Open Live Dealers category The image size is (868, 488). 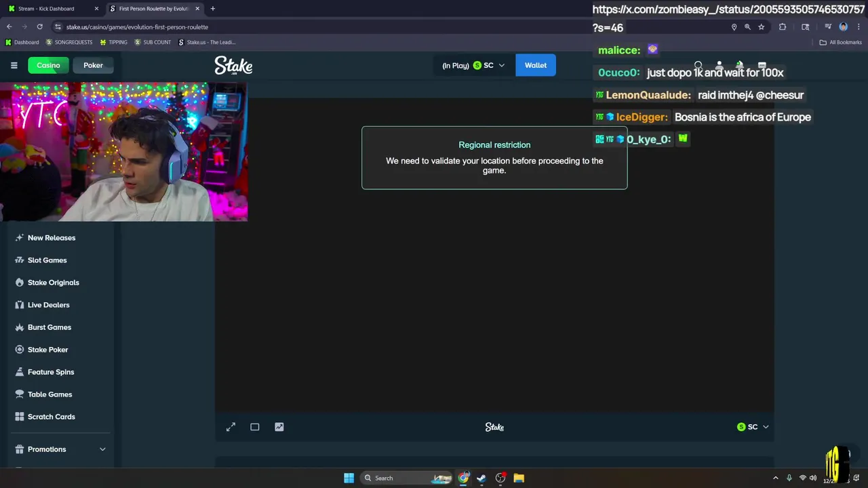[x=49, y=305]
